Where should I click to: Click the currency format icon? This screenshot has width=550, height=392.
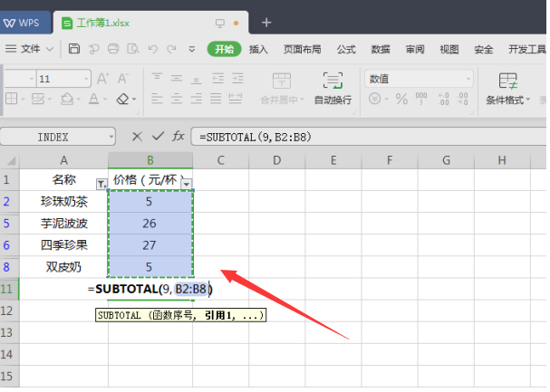click(x=374, y=99)
